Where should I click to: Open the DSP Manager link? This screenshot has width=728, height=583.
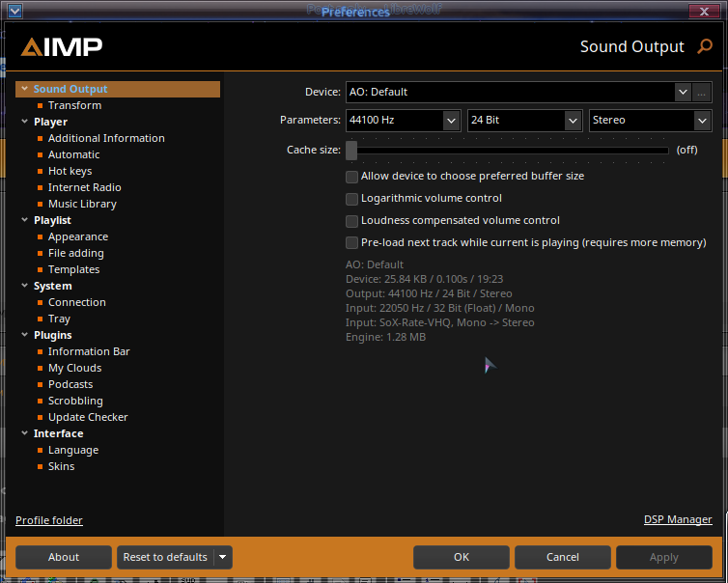[678, 519]
